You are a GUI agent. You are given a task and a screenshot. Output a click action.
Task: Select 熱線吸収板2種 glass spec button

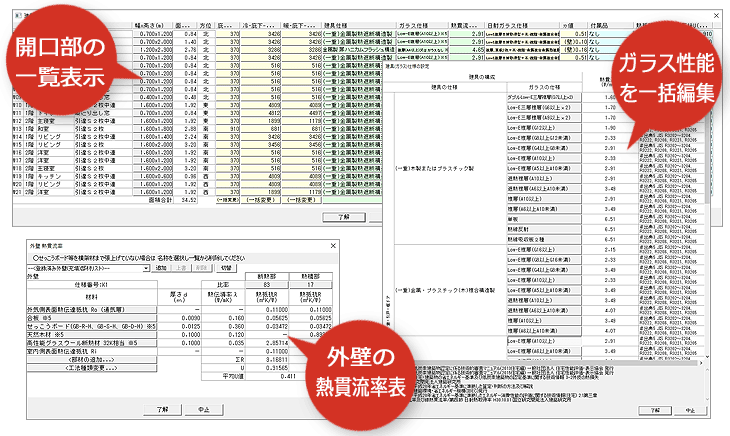[544, 239]
